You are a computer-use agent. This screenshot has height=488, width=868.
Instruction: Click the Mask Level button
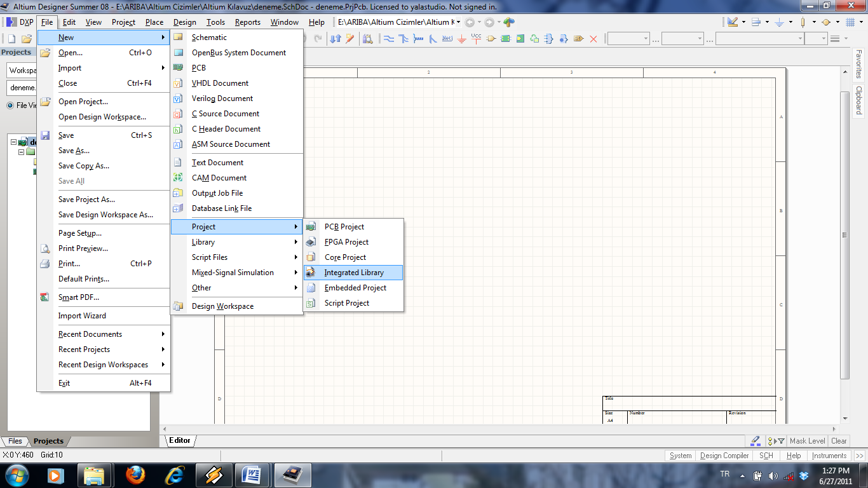(x=807, y=440)
